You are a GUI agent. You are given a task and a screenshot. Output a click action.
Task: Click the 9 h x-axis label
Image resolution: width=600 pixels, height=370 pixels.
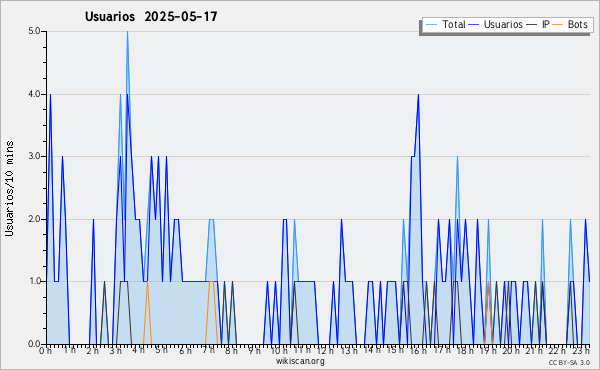254,351
